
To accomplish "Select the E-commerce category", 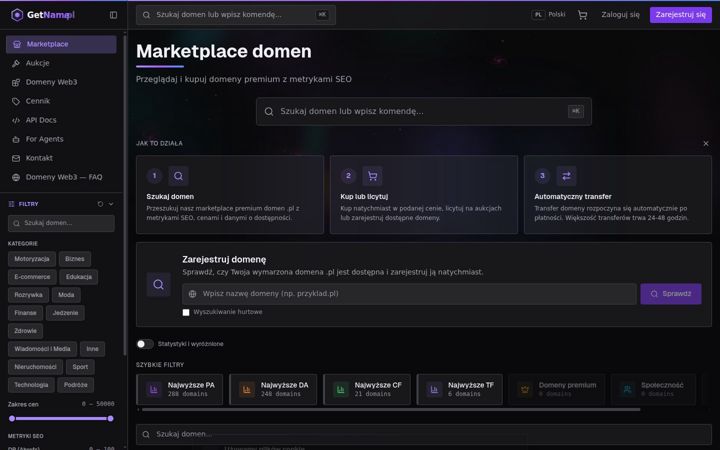I will pos(32,277).
